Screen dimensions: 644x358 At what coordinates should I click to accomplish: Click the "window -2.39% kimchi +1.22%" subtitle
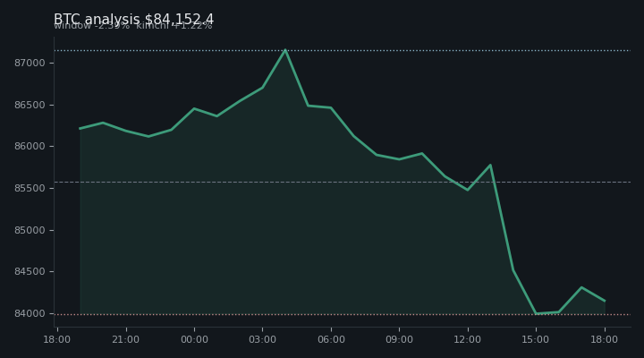pyautogui.click(x=133, y=26)
